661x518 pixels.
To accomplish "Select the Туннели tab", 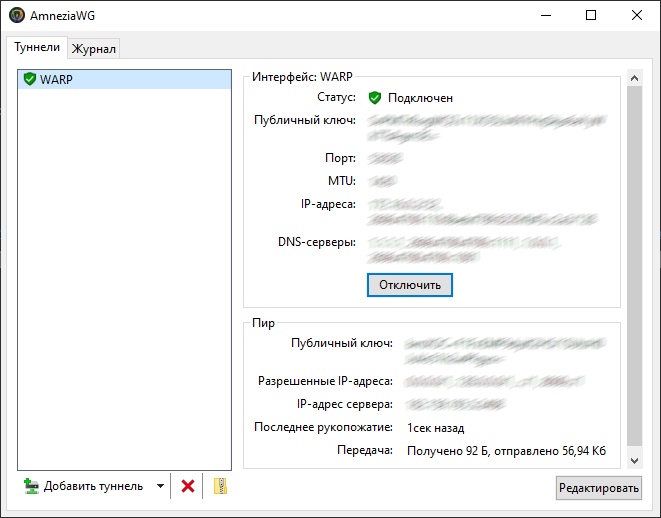I will point(37,47).
